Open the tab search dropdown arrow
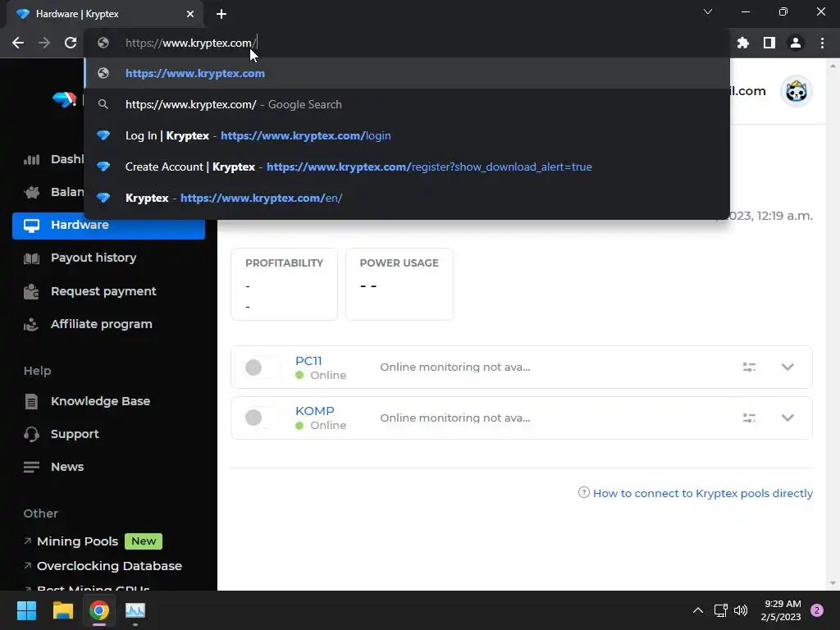The width and height of the screenshot is (840, 630). pyautogui.click(x=708, y=11)
